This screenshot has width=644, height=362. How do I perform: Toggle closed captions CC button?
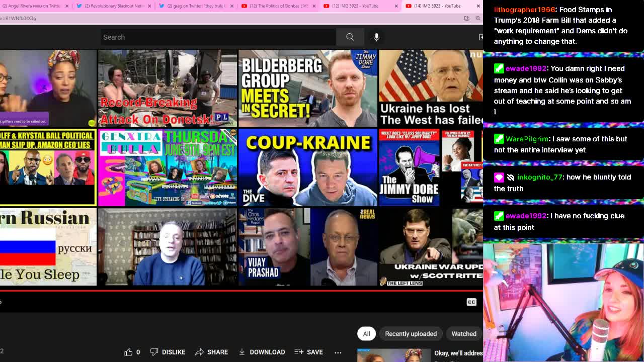tap(471, 302)
